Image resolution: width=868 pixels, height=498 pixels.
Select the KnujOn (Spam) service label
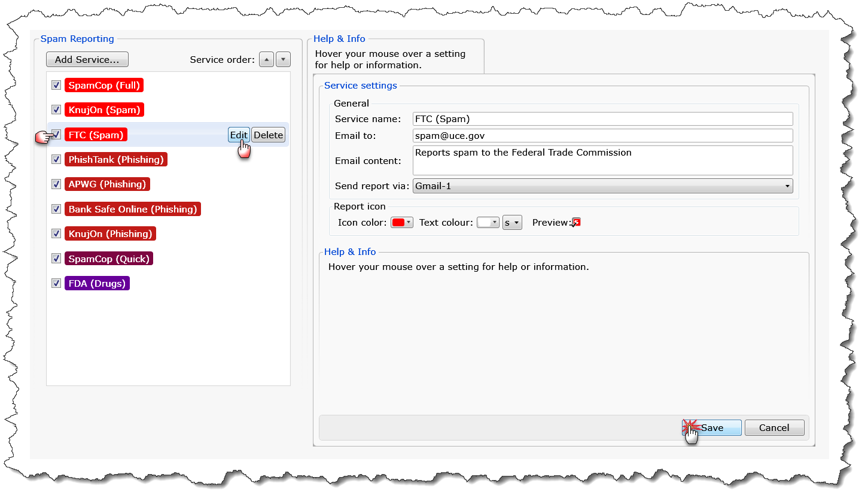pyautogui.click(x=104, y=110)
